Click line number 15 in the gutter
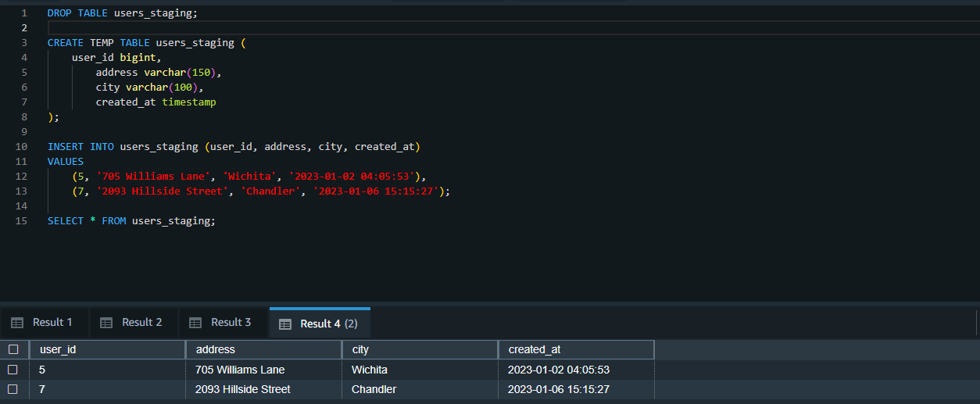This screenshot has width=980, height=404. coord(21,221)
